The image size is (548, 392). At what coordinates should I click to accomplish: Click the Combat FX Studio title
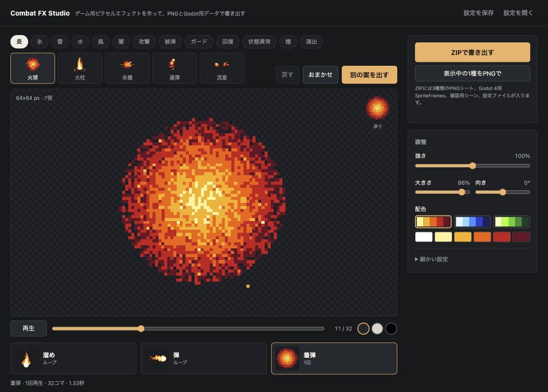40,13
